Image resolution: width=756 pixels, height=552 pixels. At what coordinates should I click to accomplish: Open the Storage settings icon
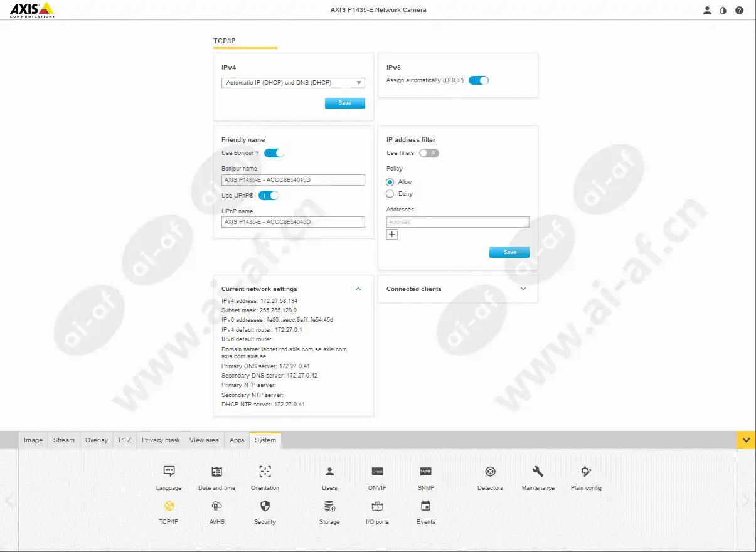[x=329, y=506]
